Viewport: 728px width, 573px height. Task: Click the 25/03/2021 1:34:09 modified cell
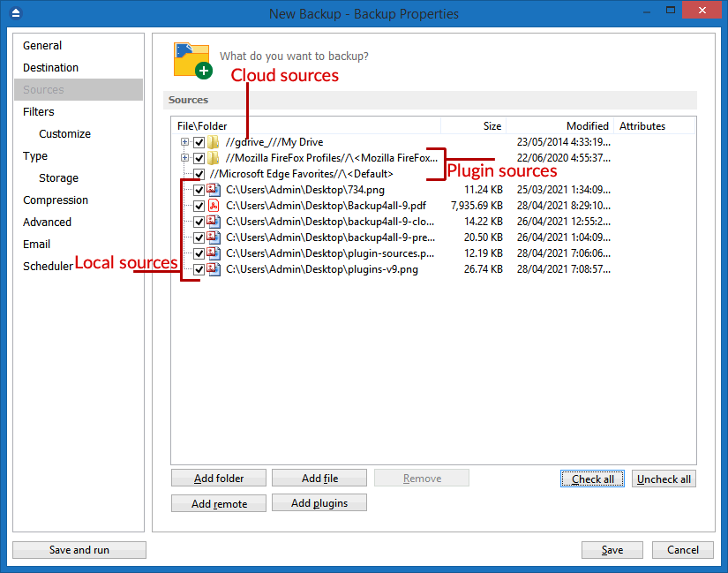564,190
